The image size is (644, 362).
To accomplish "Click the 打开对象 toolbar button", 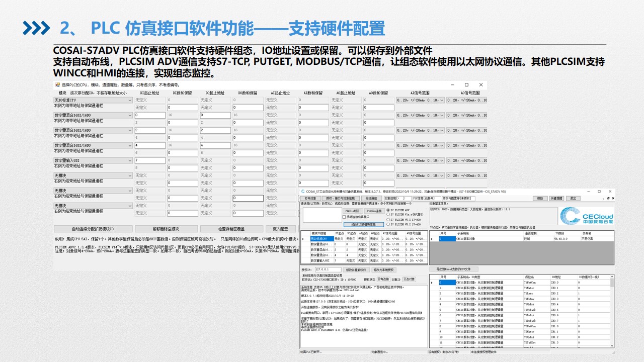I will [x=310, y=198].
